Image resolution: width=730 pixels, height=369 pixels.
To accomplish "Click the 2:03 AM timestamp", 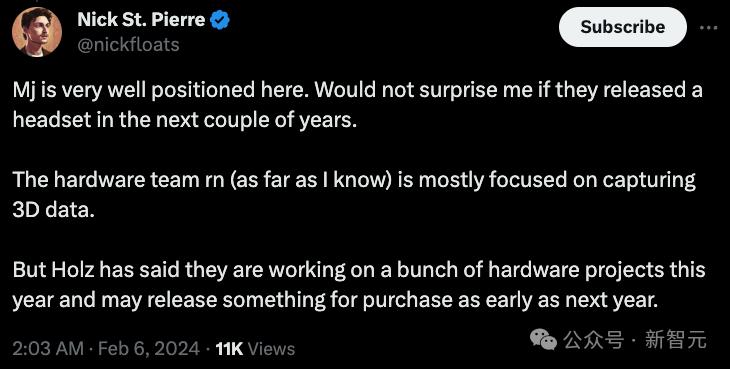I will click(x=48, y=349).
